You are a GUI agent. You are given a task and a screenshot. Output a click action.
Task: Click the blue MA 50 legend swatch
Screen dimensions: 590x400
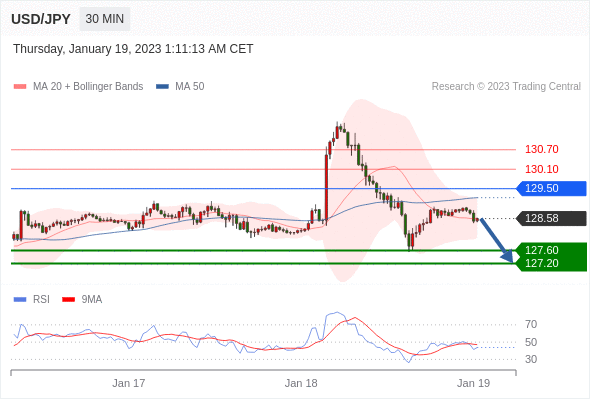162,87
